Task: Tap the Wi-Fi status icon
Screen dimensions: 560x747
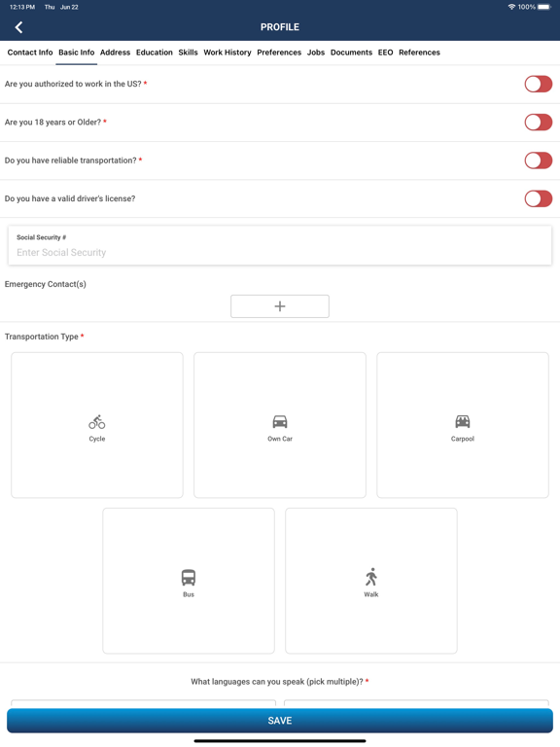Action: click(511, 7)
